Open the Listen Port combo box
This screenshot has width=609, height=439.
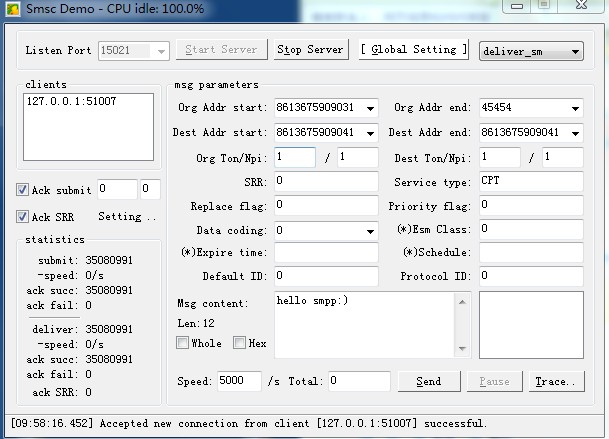click(134, 51)
